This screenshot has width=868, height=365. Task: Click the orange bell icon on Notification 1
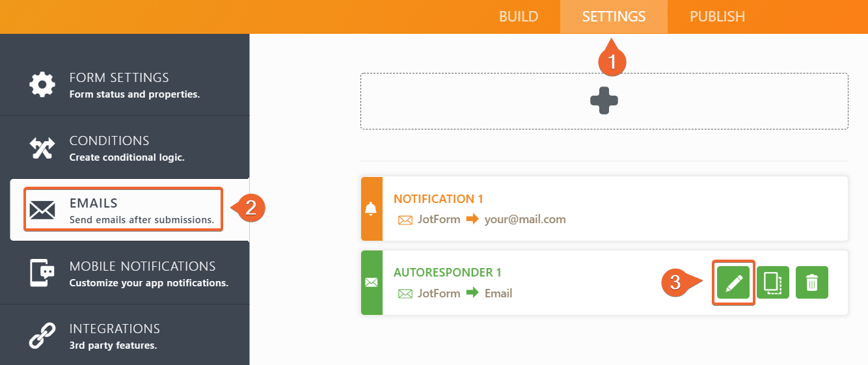pos(372,209)
